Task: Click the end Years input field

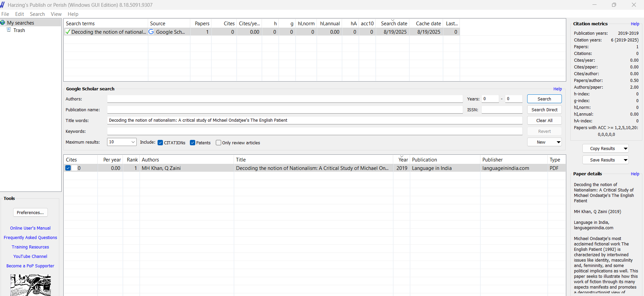Action: coord(514,99)
